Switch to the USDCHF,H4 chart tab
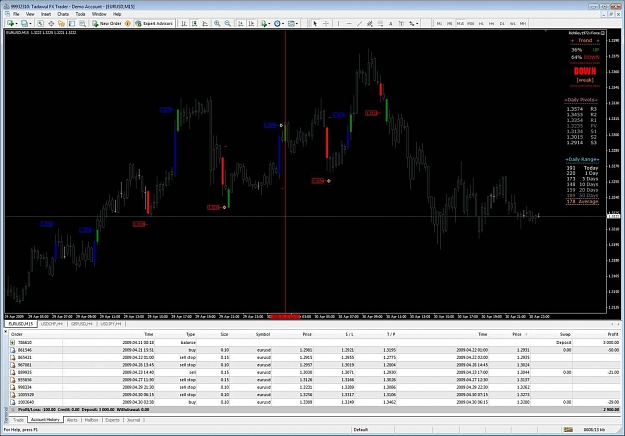 click(x=52, y=324)
